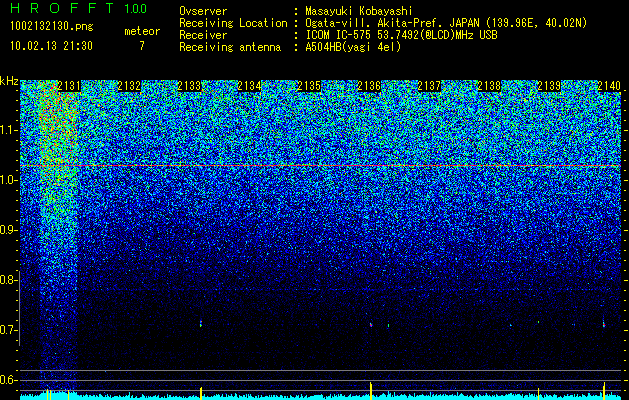Image resolution: width=629 pixels, height=400 pixels.
Task: Click the 2131 time marker label
Action: tap(69, 86)
